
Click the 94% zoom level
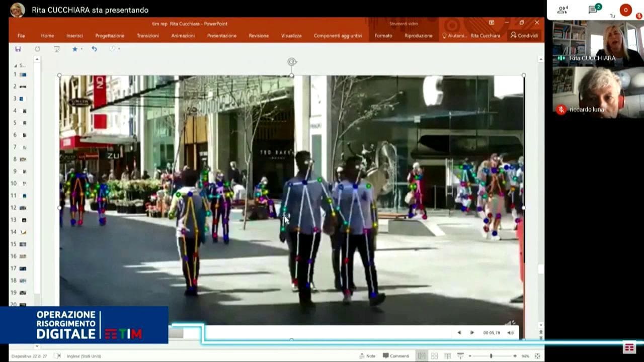[x=525, y=356]
